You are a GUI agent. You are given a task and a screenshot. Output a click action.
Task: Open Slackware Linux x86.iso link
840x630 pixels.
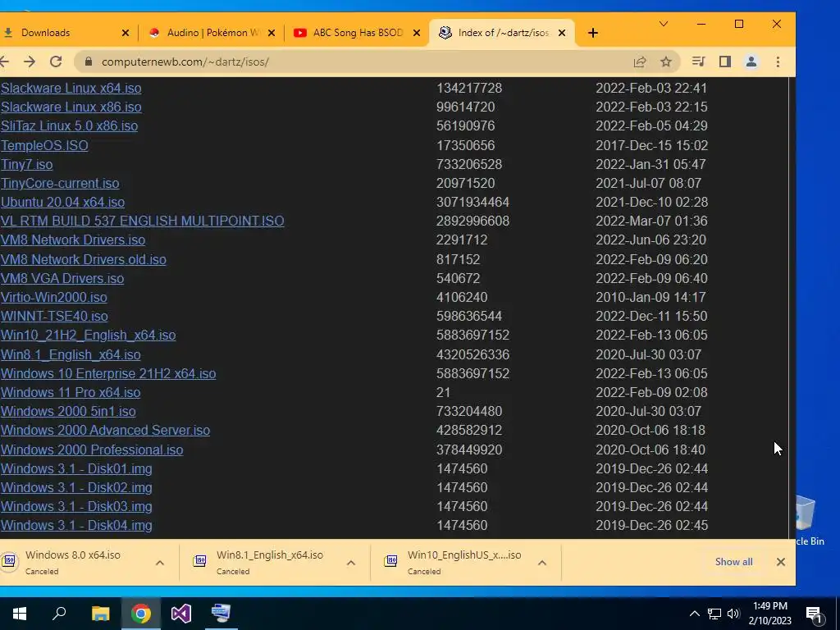point(71,107)
